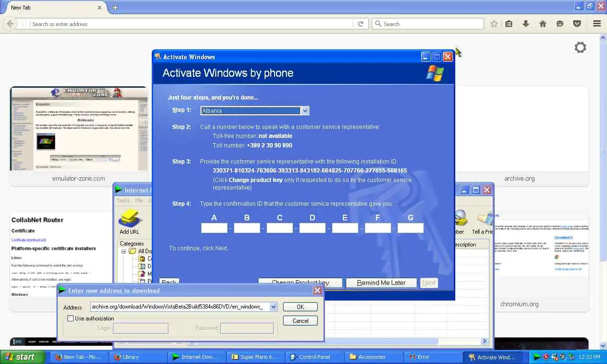Reload page button in address bar
Screen dimensions: 607x364
click(x=360, y=24)
